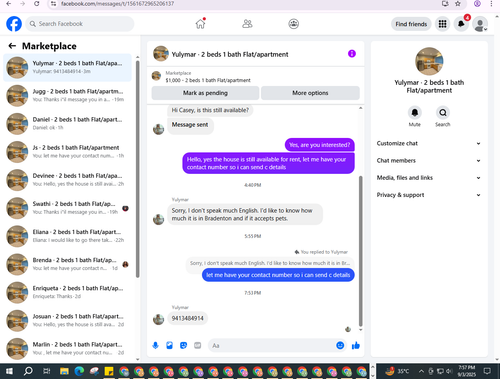Viewport: 500px width, 379px height.
Task: Open the Friends icon in top navigation
Action: pos(247,24)
